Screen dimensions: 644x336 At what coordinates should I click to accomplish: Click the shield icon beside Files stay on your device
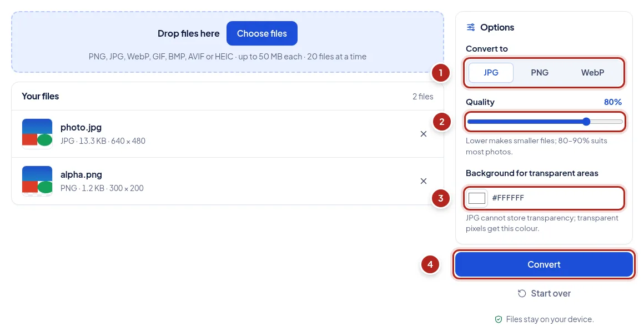click(x=498, y=319)
